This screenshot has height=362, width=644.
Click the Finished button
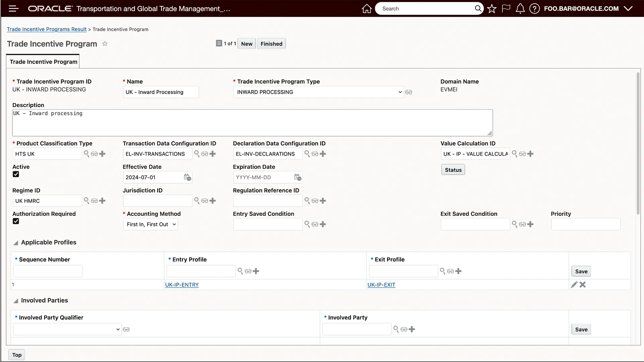(x=271, y=44)
